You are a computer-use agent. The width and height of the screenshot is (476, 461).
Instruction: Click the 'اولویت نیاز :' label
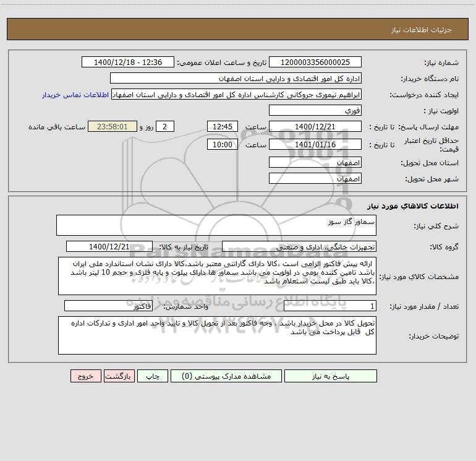441,111
